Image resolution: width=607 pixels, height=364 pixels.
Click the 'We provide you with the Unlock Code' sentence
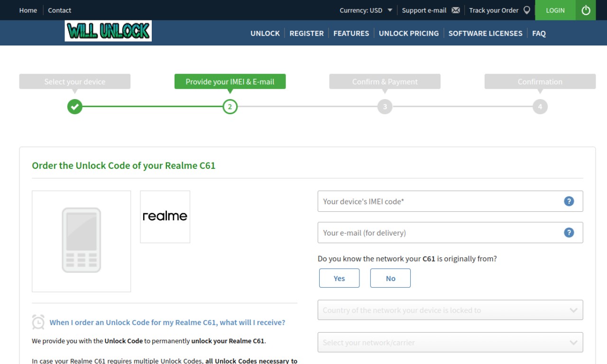click(149, 341)
